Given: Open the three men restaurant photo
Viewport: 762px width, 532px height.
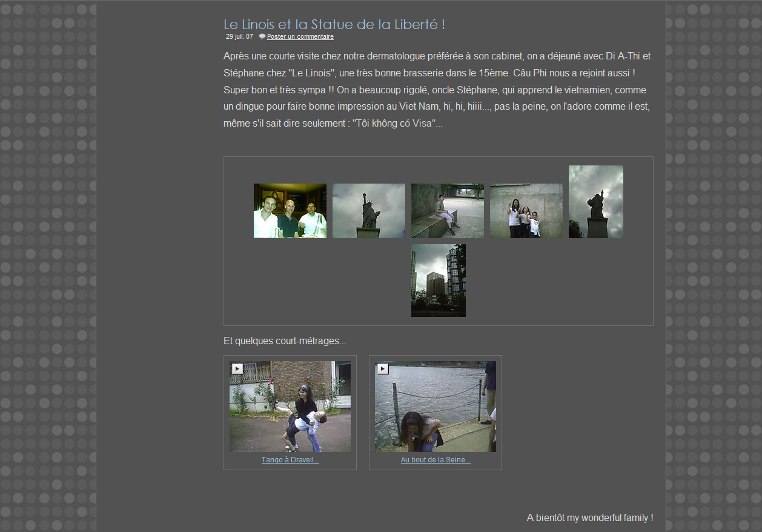Looking at the screenshot, I should [x=290, y=211].
